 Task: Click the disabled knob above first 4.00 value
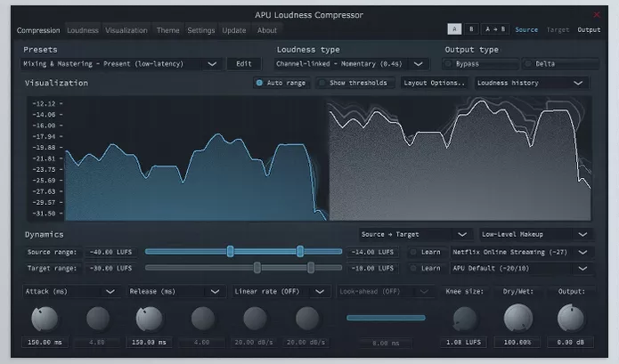[x=97, y=319]
